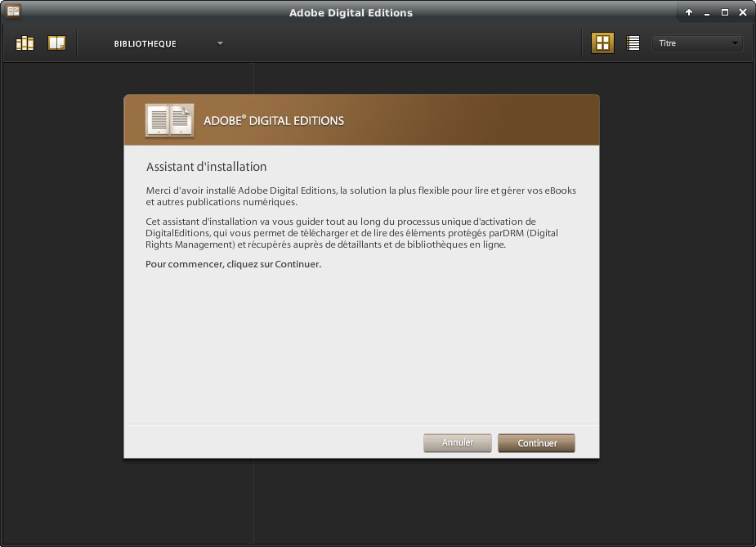Image resolution: width=756 pixels, height=547 pixels.
Task: Click the paragraph starting "Merci d'avoir installé"
Action: tap(361, 196)
